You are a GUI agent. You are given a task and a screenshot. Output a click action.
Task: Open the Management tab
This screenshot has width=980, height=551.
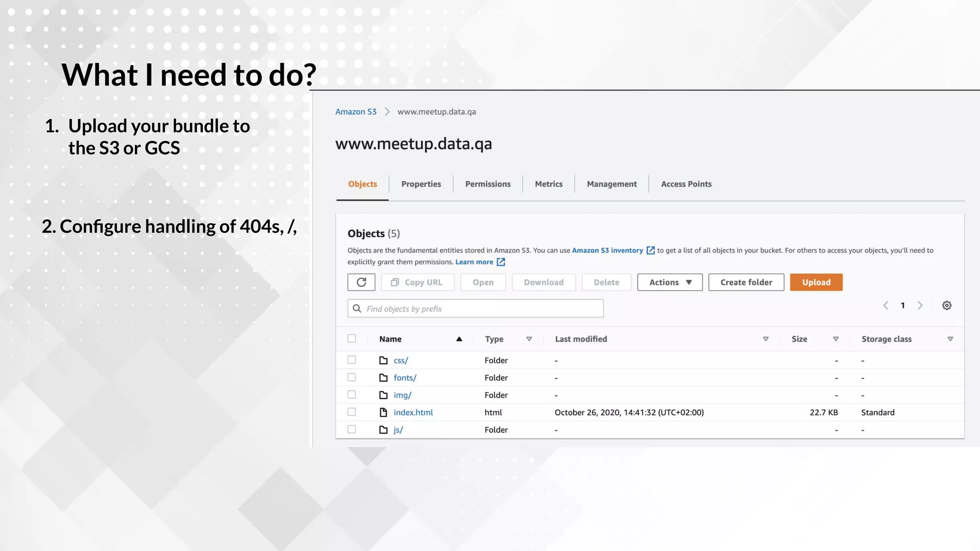(x=612, y=184)
